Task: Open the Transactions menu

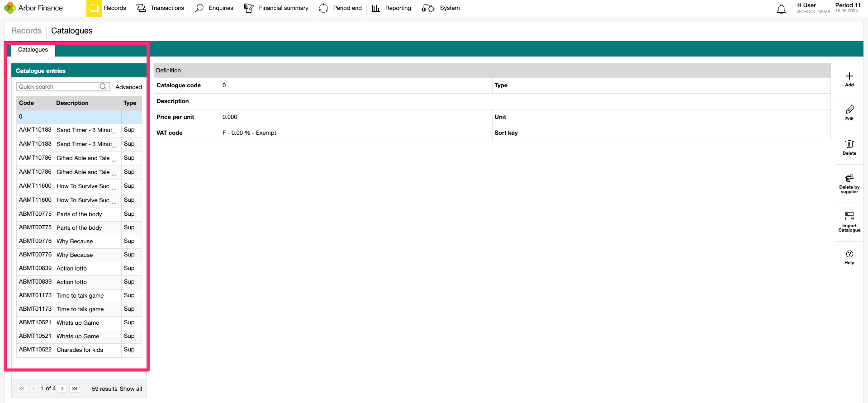Action: 160,8
